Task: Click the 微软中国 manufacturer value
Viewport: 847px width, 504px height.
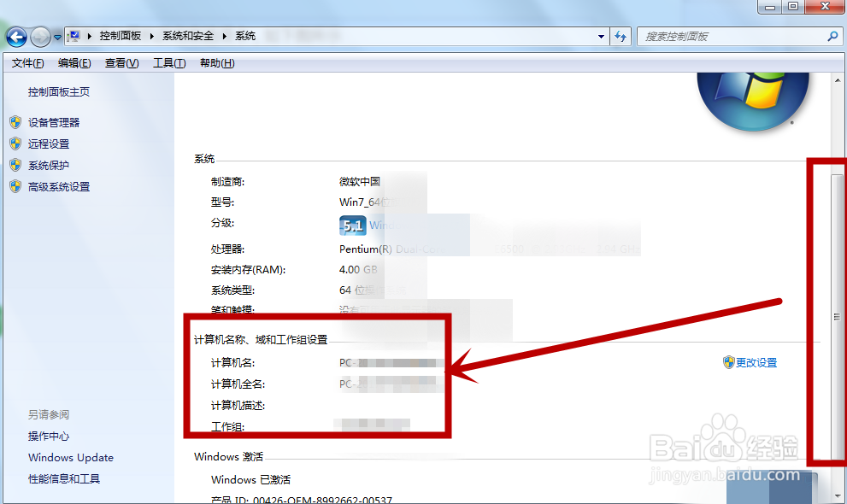Action: coord(360,182)
